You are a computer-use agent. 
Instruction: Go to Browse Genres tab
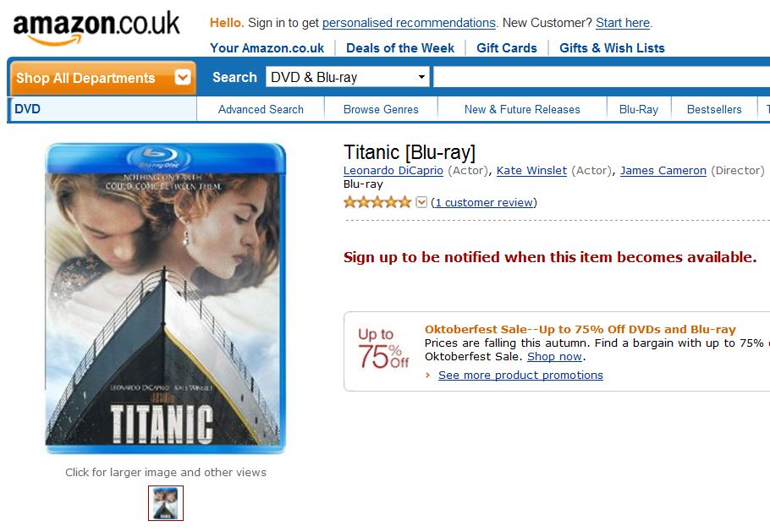[381, 109]
